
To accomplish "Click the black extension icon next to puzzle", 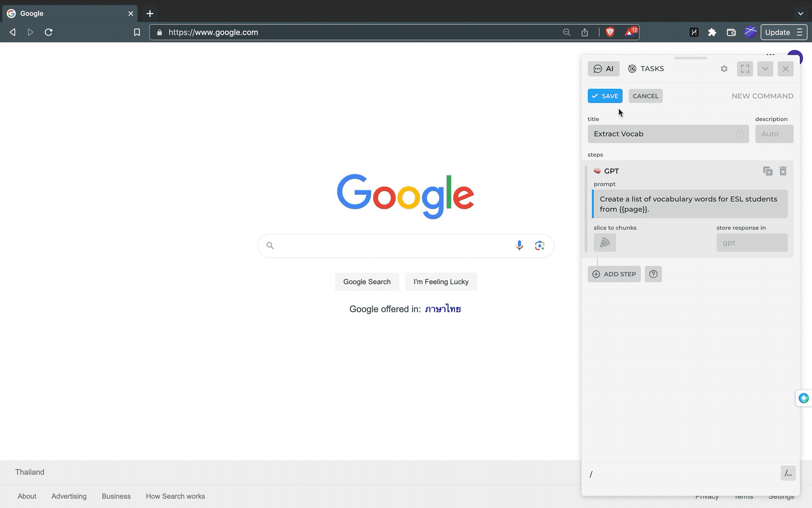I will click(x=694, y=32).
